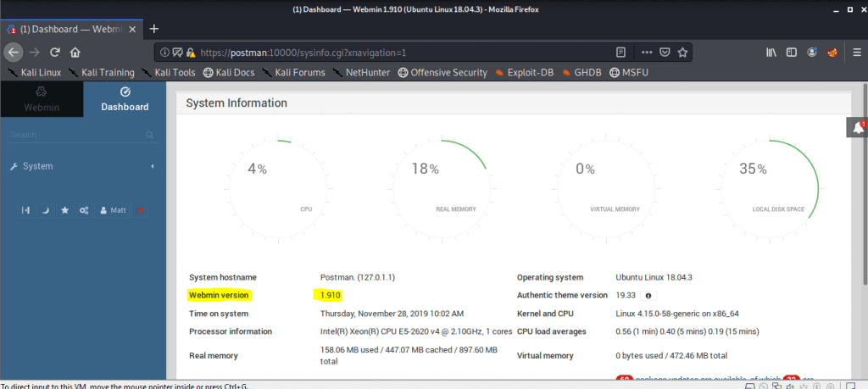Click the kernel value Linux 4.15.0-58-generic
Screen dimensions: 868x389
coord(677,314)
